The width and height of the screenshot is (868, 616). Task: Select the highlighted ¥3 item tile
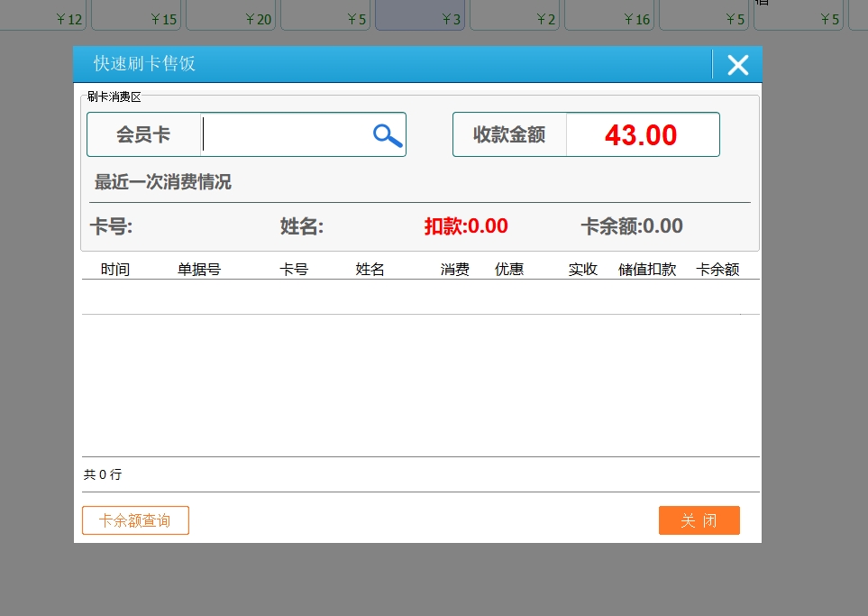420,14
